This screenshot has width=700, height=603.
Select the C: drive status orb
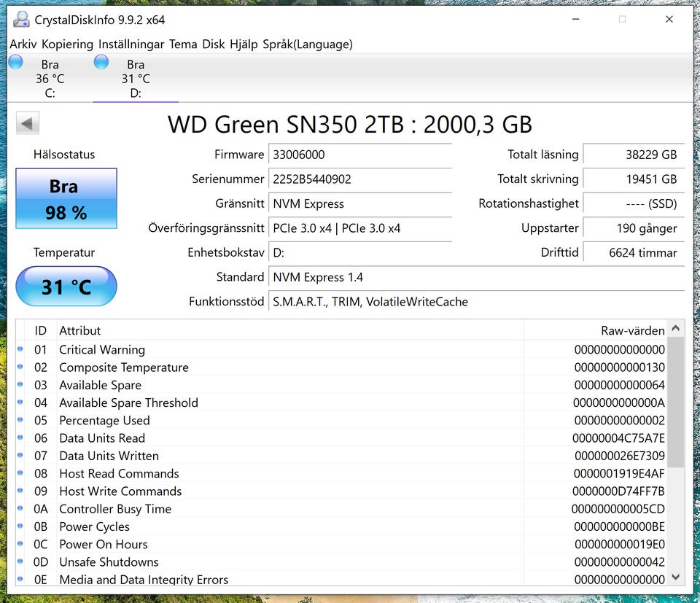pyautogui.click(x=15, y=61)
